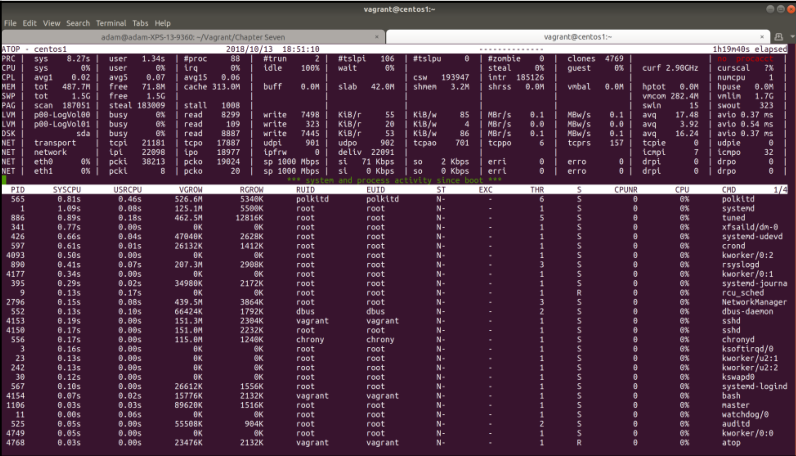Open the File menu

10,23
